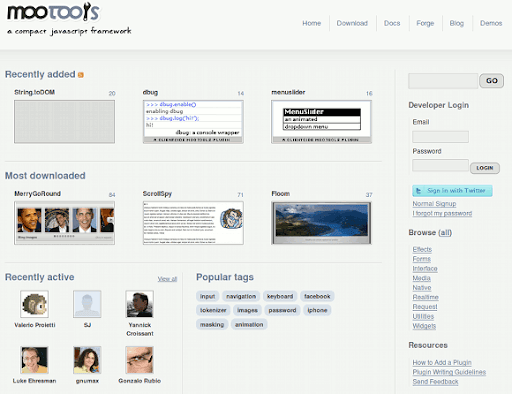Click Valerio Proietti's name

(35, 325)
